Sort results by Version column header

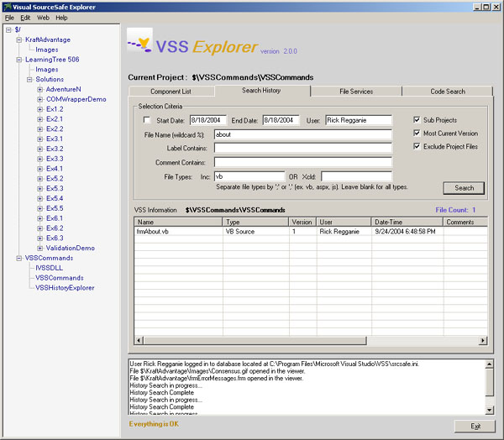click(x=302, y=222)
